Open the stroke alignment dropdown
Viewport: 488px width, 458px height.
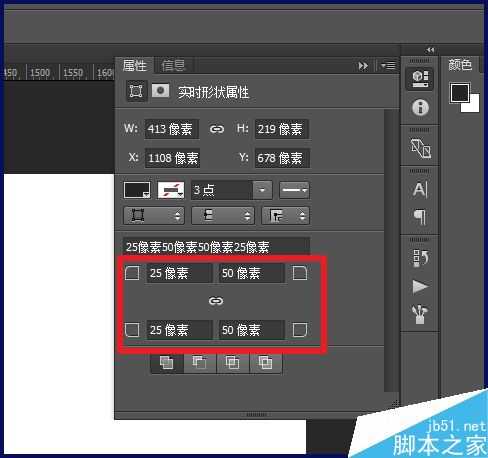[x=154, y=216]
